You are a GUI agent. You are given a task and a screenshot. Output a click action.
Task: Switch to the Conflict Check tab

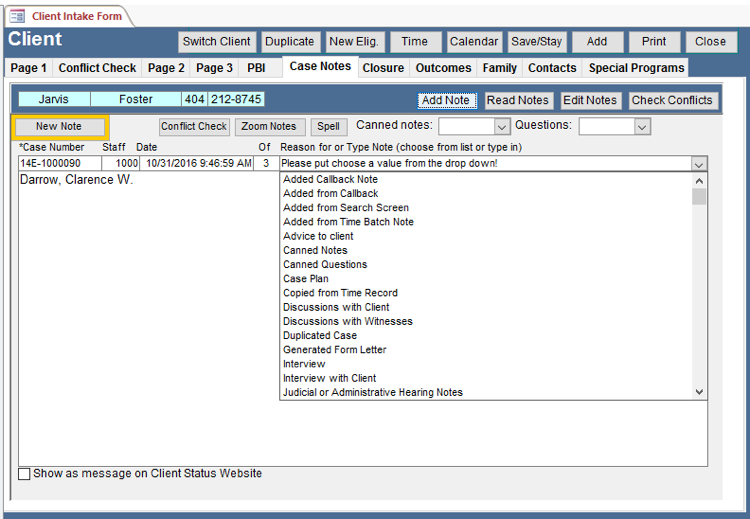click(97, 68)
